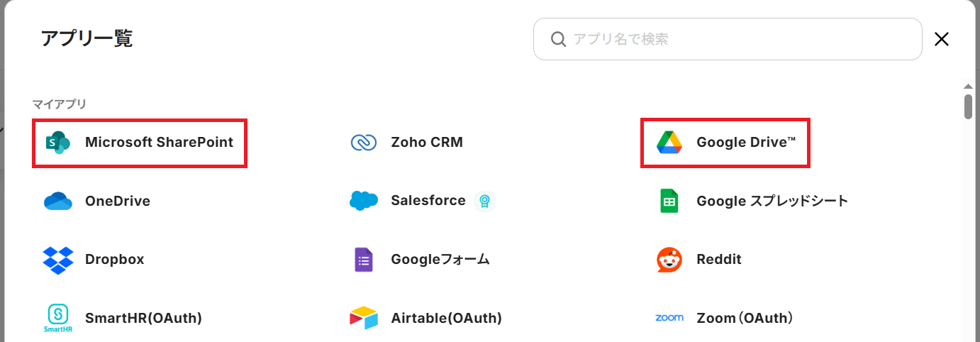Click the Salesforce cloud icon
This screenshot has height=342, width=980.
click(x=364, y=201)
